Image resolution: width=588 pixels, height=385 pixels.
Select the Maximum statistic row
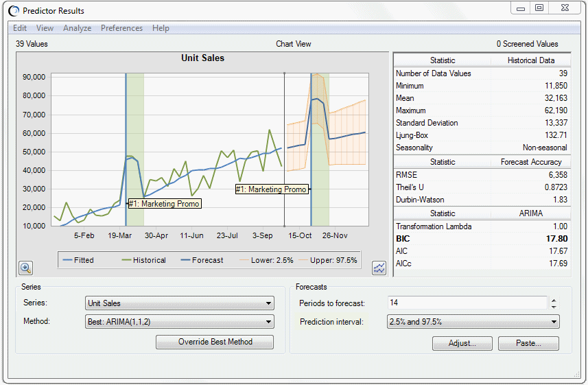[482, 110]
